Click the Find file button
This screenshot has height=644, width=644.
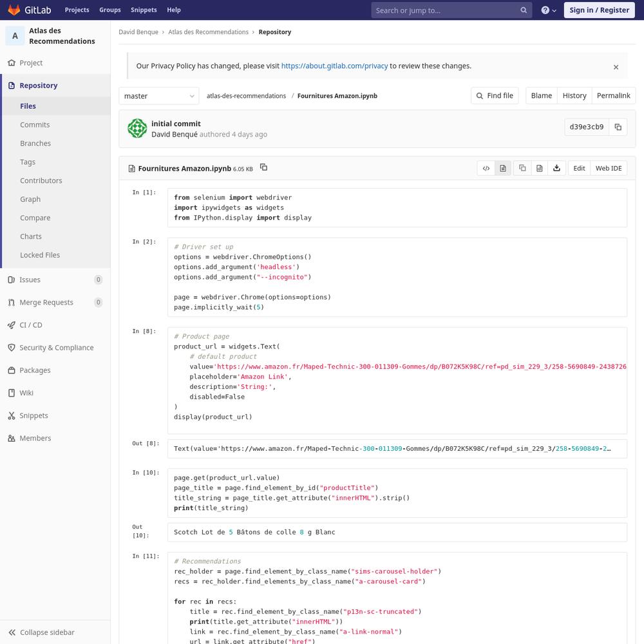coord(495,96)
